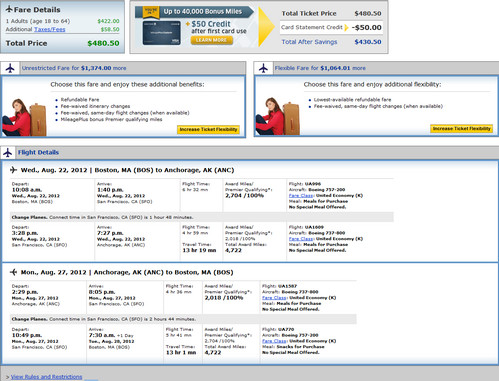The width and height of the screenshot is (499, 381).
Task: Click the 8:05 p.m. arrival time
Action: [102, 292]
